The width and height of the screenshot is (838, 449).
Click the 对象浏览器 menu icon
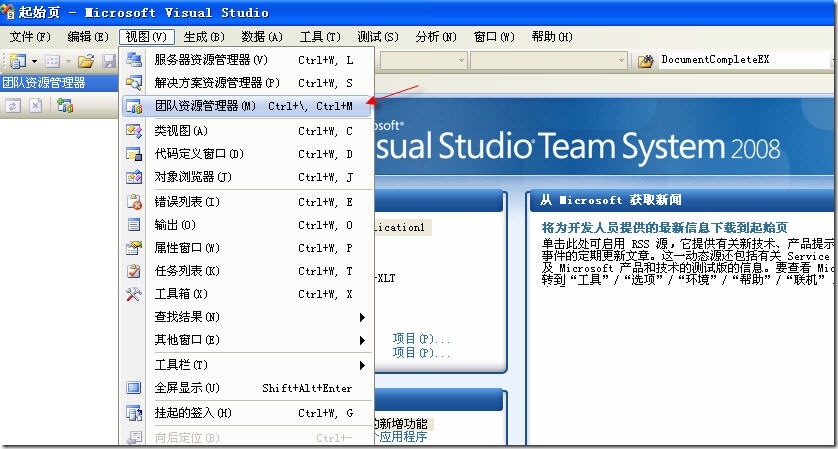pos(134,176)
